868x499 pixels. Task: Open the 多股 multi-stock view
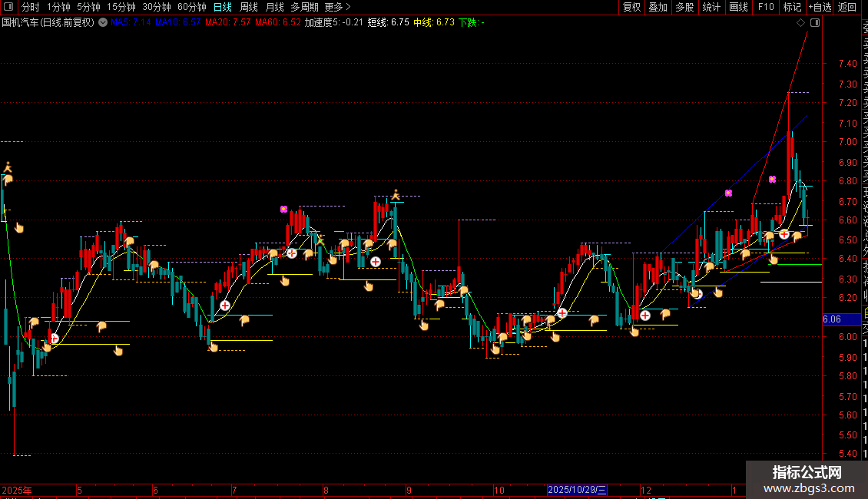click(684, 7)
